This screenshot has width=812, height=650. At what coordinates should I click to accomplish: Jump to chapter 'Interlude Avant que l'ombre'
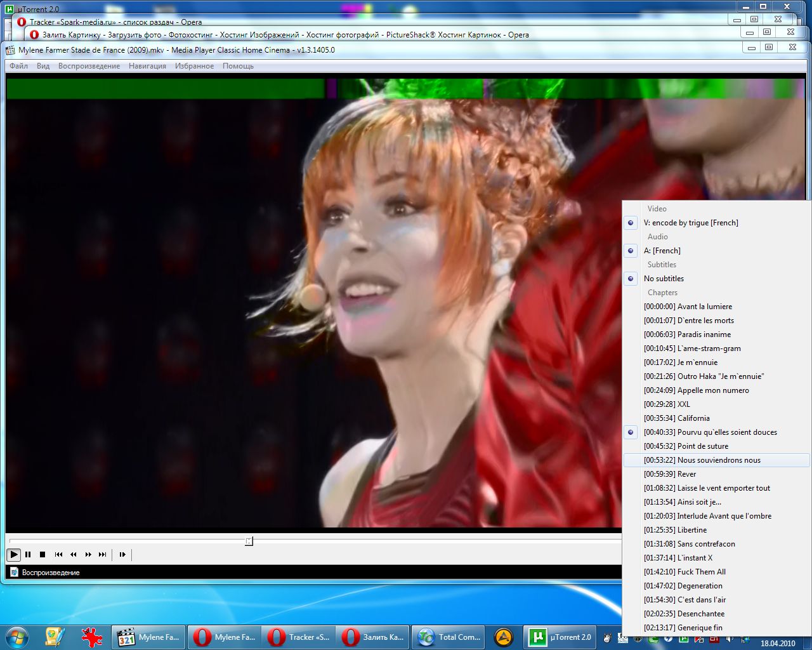pyautogui.click(x=717, y=516)
